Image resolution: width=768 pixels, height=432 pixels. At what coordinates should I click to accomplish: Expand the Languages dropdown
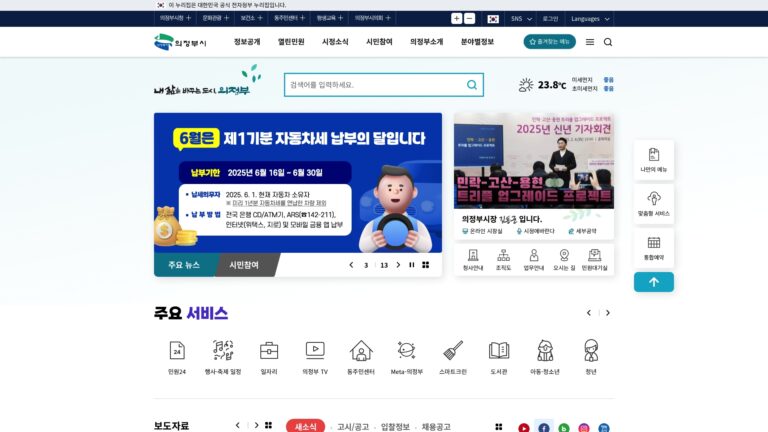click(x=590, y=19)
